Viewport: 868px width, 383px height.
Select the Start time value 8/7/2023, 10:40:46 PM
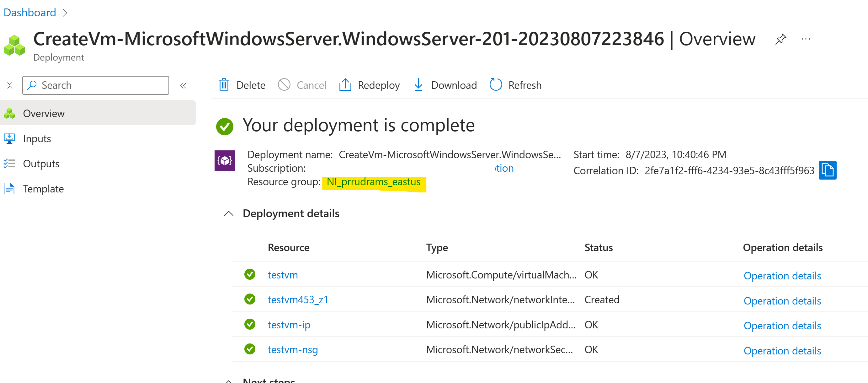pyautogui.click(x=676, y=154)
